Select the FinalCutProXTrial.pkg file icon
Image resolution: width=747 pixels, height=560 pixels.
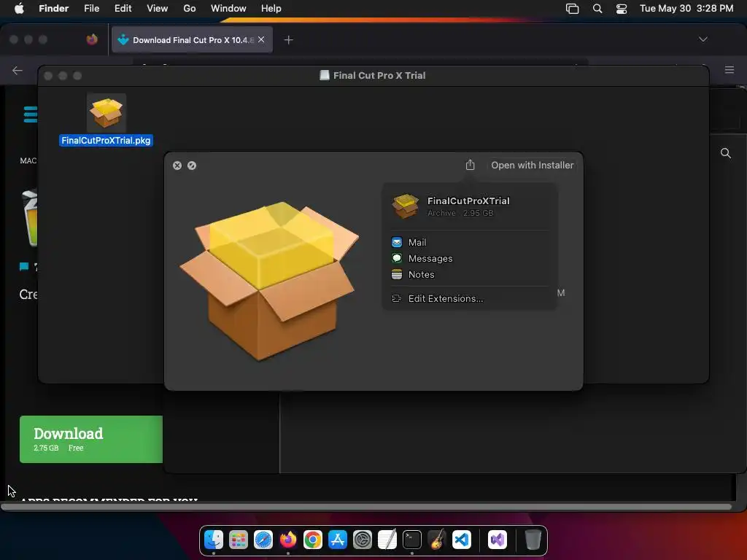(x=107, y=113)
